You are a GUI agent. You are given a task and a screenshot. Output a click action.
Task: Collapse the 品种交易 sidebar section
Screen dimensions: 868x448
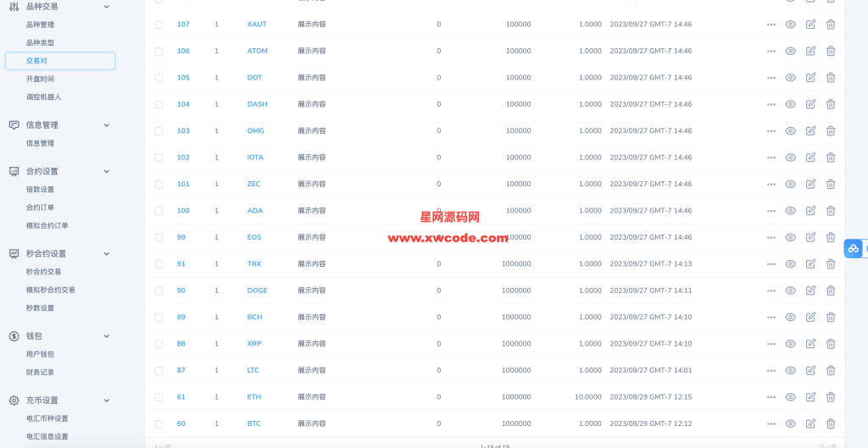106,7
